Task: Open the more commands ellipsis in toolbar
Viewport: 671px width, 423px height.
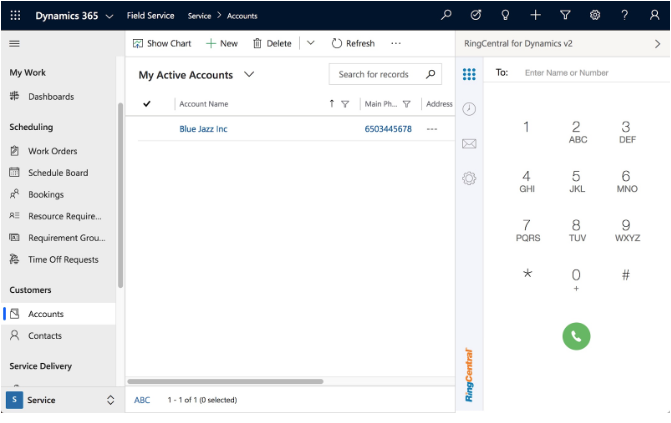Action: tap(396, 43)
